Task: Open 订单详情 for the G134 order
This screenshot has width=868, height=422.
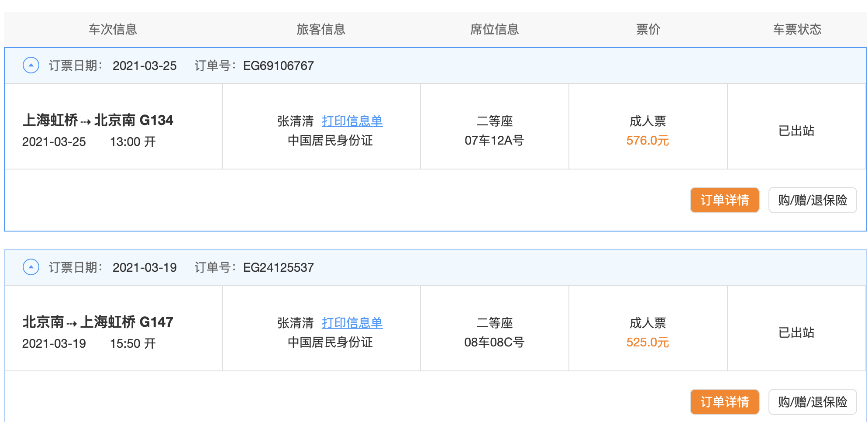Action: [x=724, y=200]
